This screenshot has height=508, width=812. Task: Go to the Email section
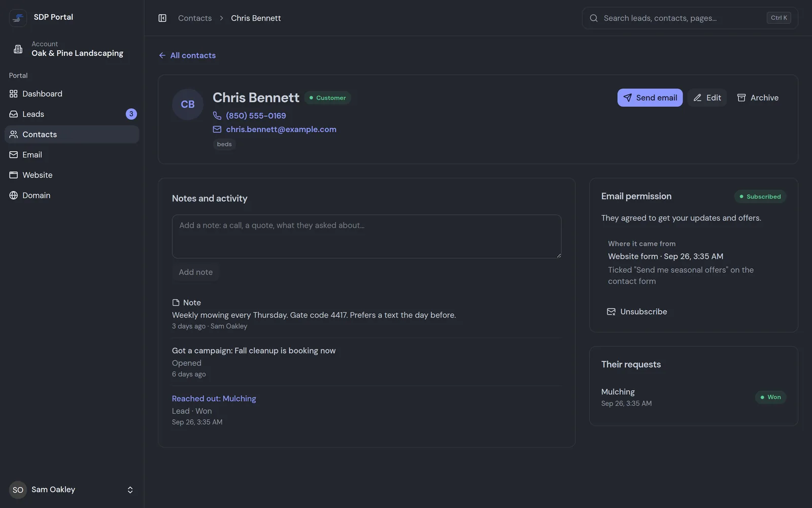click(72, 155)
